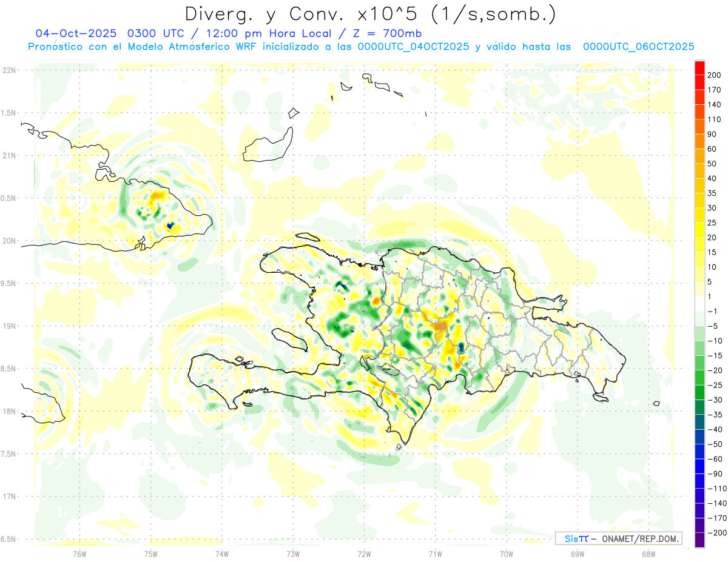Click the 17N latitude label
Viewport: 728px width, 562px height.
point(9,497)
